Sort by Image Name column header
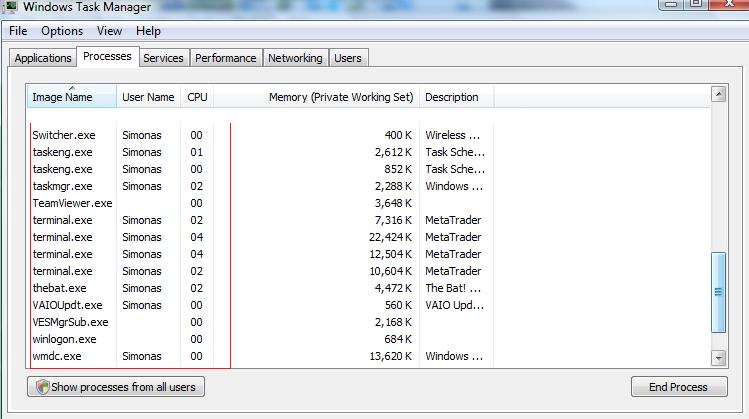The height and width of the screenshot is (419, 749). tap(72, 97)
